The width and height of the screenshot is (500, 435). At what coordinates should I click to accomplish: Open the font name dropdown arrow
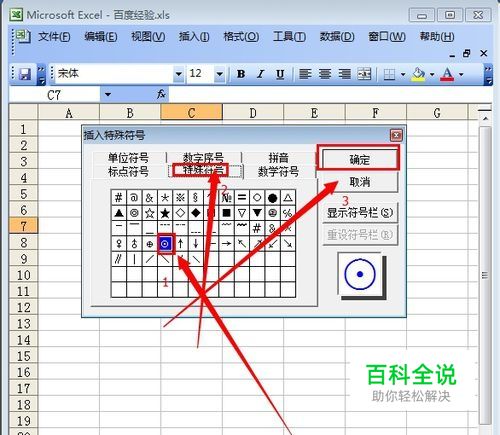click(179, 74)
